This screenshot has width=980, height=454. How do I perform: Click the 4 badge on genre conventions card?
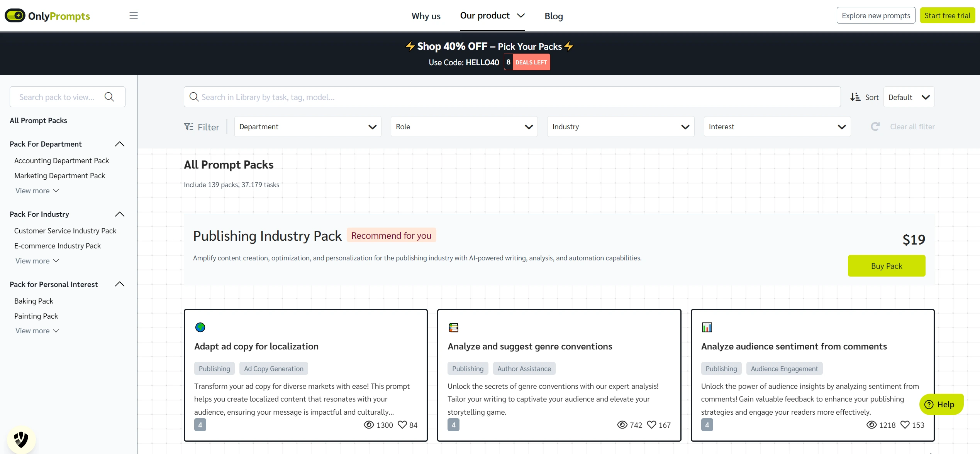click(453, 425)
